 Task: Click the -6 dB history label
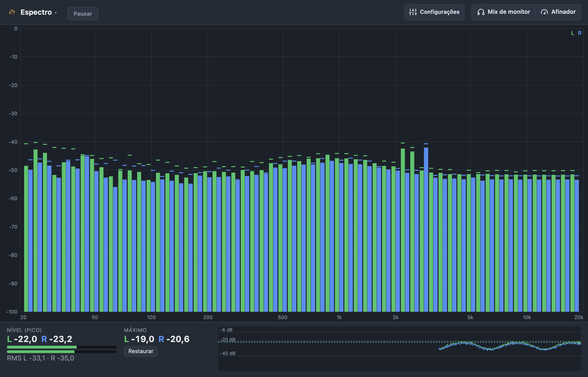pos(226,330)
